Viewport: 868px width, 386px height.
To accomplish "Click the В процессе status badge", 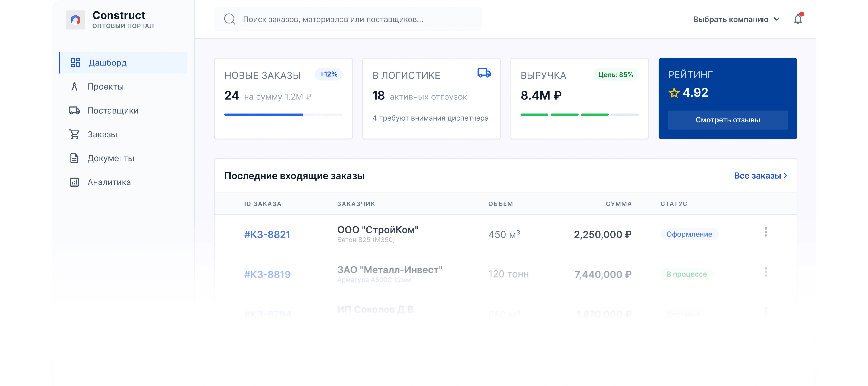I will [x=686, y=274].
